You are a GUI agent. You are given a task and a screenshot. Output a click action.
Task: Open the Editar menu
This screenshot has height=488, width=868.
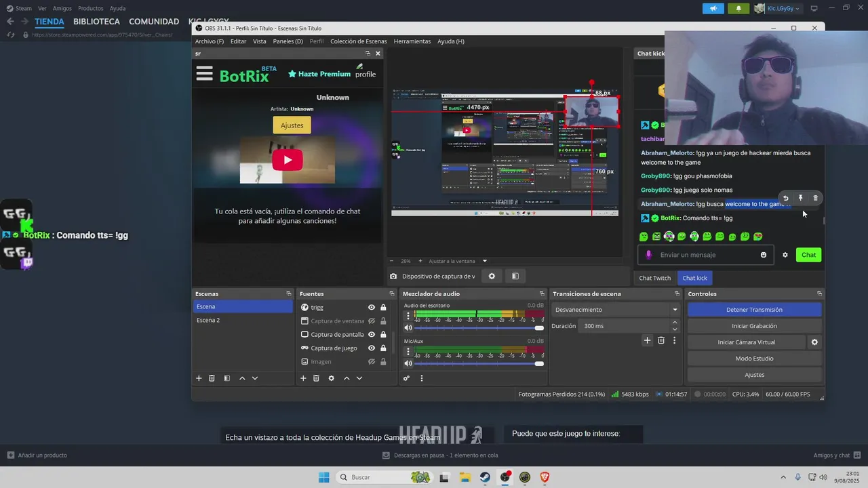pos(238,41)
